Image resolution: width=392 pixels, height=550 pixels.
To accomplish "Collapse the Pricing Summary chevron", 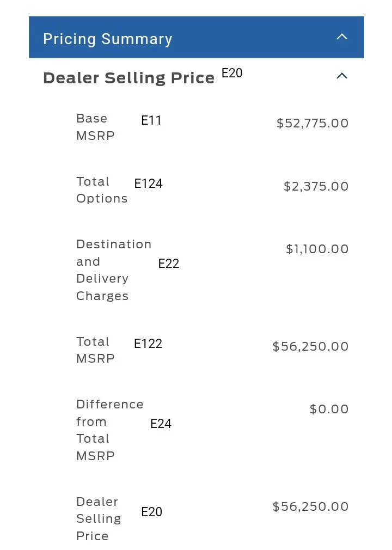I will click(x=342, y=37).
